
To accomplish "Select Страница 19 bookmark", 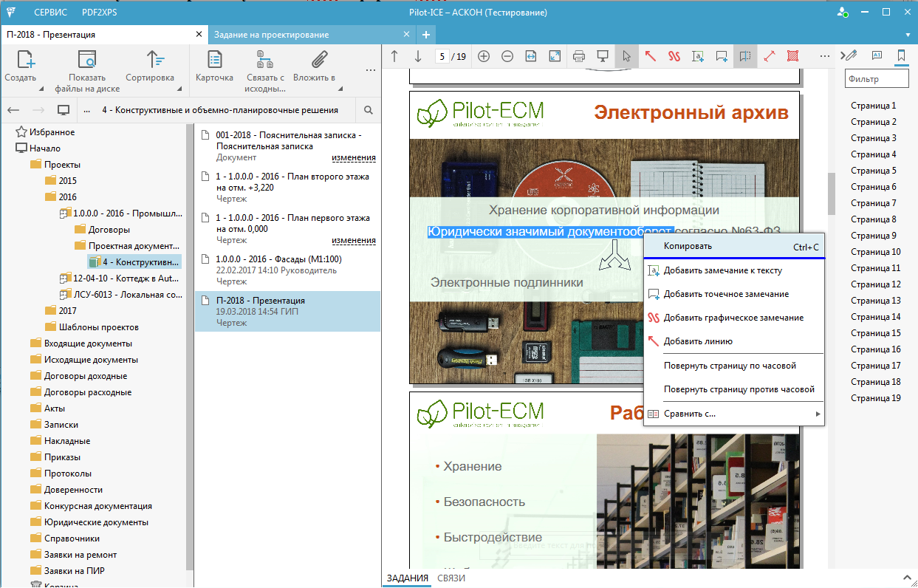I will (x=876, y=398).
